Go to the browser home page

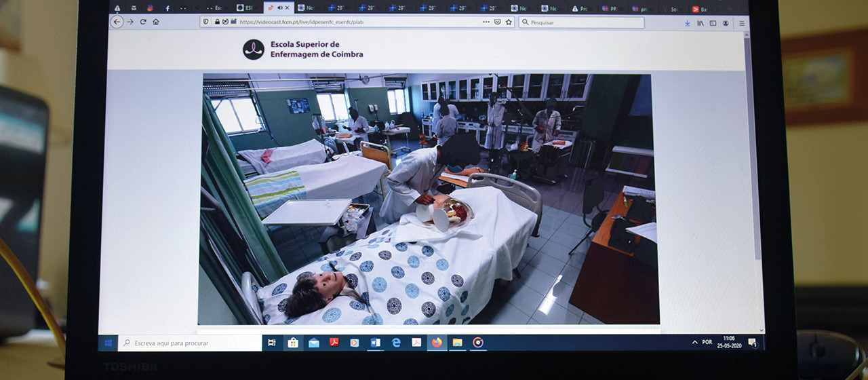pos(156,22)
